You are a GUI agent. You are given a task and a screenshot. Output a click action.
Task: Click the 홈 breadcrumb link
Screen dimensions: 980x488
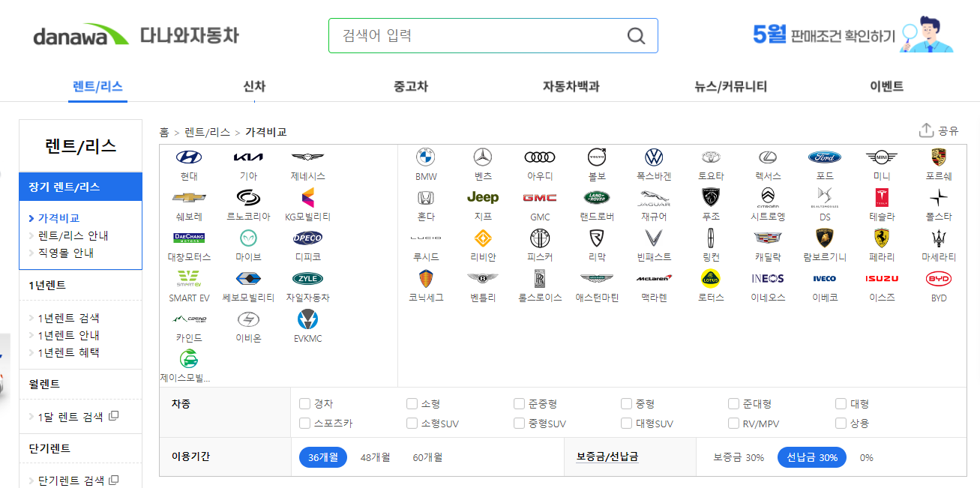point(164,132)
